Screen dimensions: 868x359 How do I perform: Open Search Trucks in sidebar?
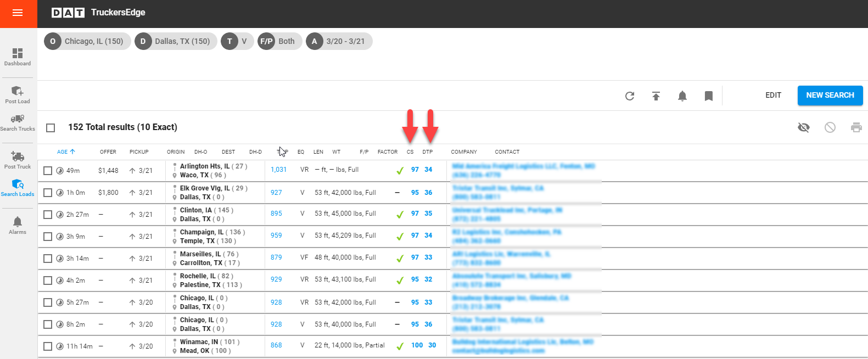coord(18,122)
